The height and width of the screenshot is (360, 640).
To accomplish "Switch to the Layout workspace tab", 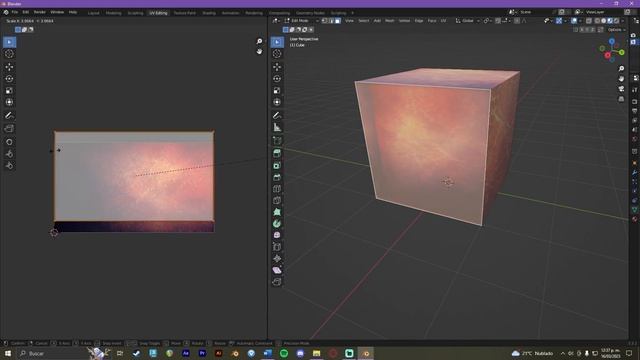I will click(x=93, y=13).
